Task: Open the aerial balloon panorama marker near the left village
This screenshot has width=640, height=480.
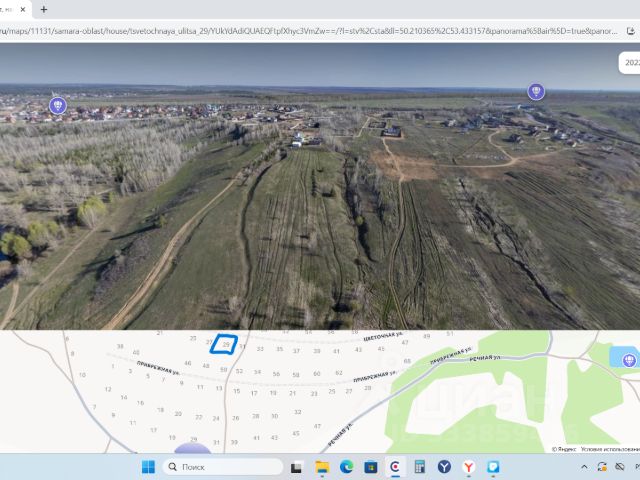Action: (58, 106)
